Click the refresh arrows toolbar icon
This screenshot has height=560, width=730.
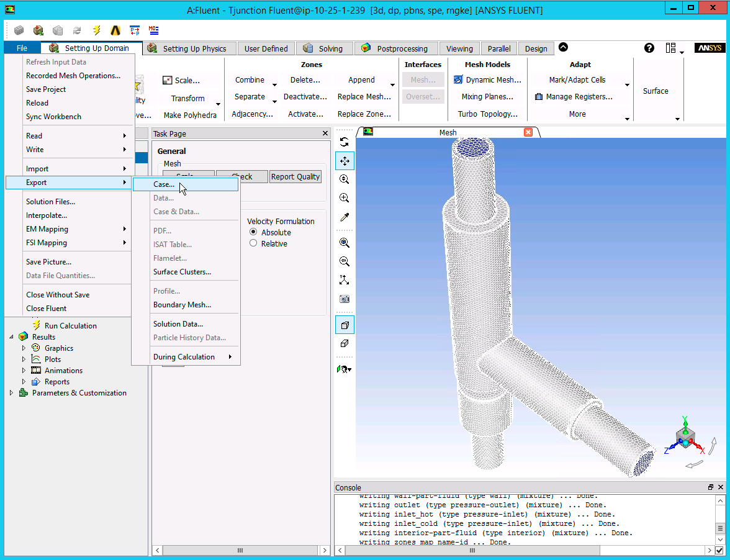tap(77, 30)
